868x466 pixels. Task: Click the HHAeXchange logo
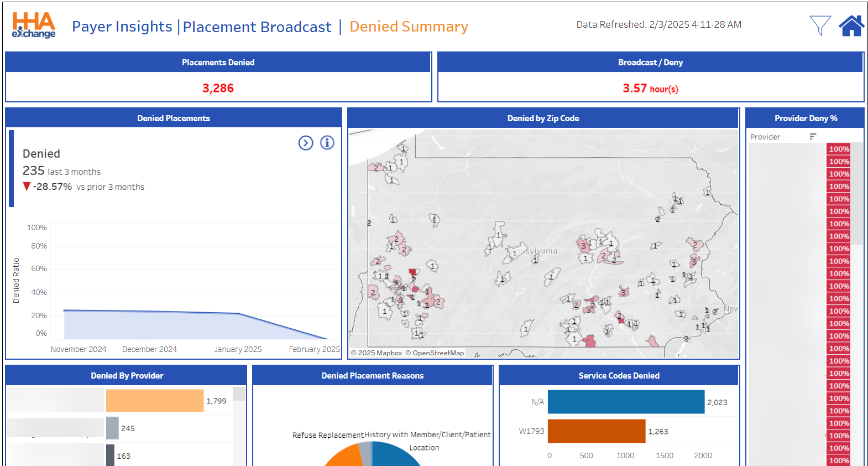pos(34,25)
